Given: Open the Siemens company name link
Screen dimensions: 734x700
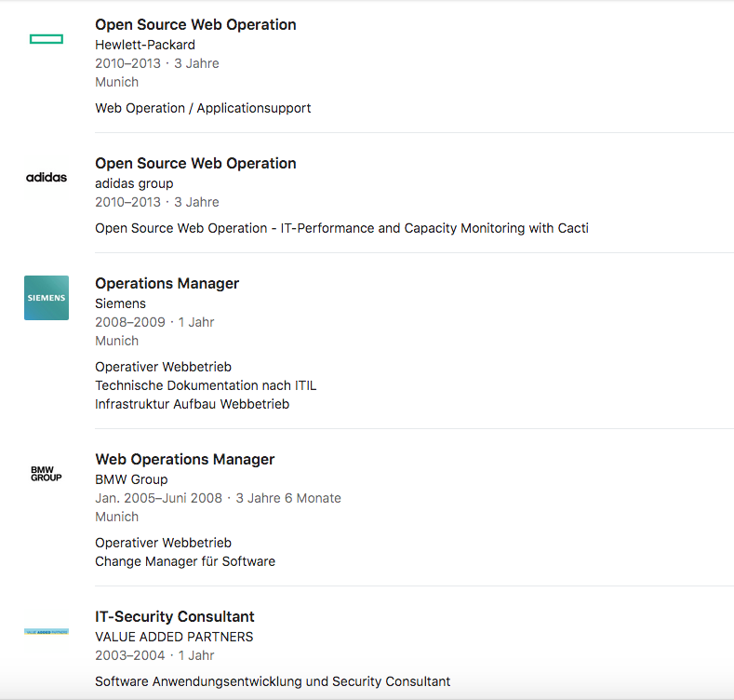Looking at the screenshot, I should click(x=120, y=303).
